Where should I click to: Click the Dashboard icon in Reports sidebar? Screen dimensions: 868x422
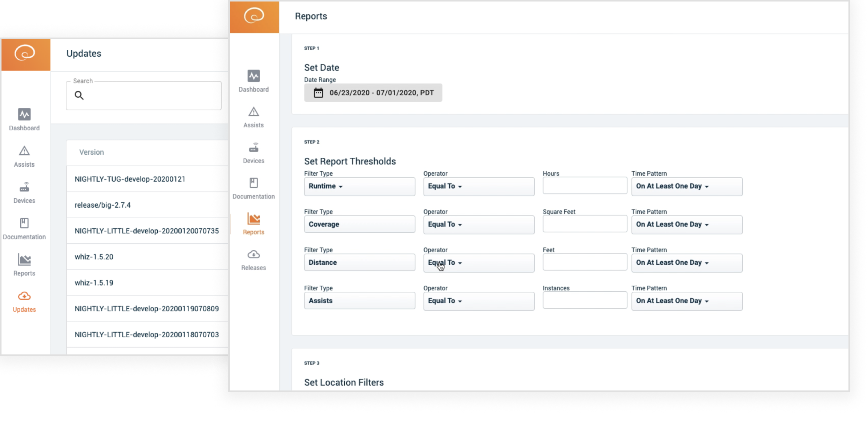253,76
